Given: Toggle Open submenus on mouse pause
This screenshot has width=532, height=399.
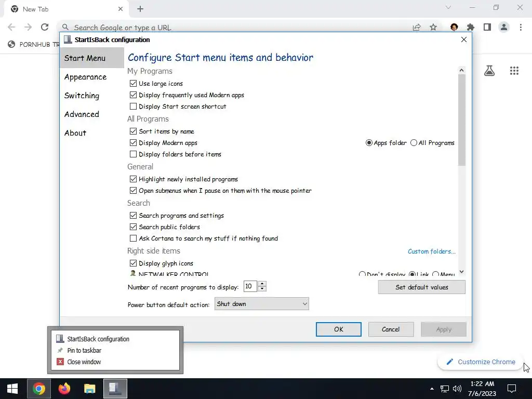Looking at the screenshot, I should coord(133,191).
